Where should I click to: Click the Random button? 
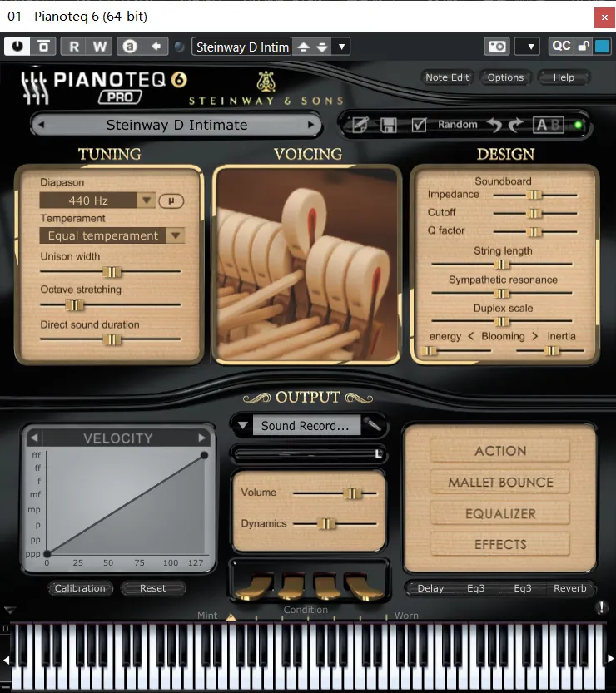click(458, 125)
